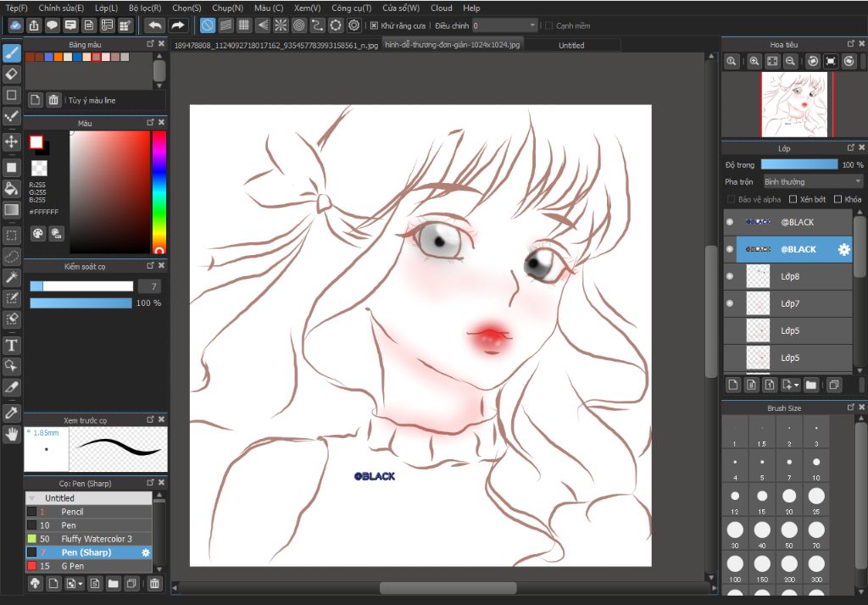Select the Fluffy Watercolor 3 brush
The width and height of the screenshot is (868, 605).
tap(96, 539)
